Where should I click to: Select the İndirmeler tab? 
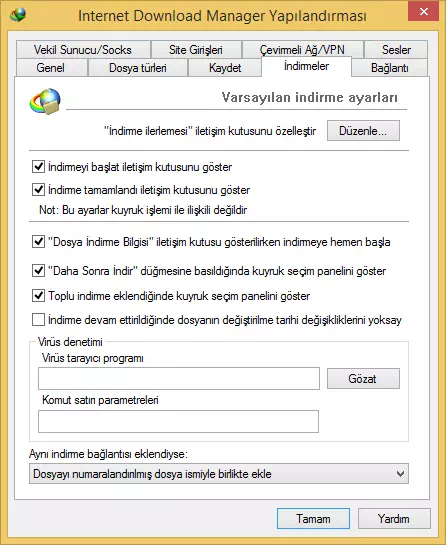(306, 66)
